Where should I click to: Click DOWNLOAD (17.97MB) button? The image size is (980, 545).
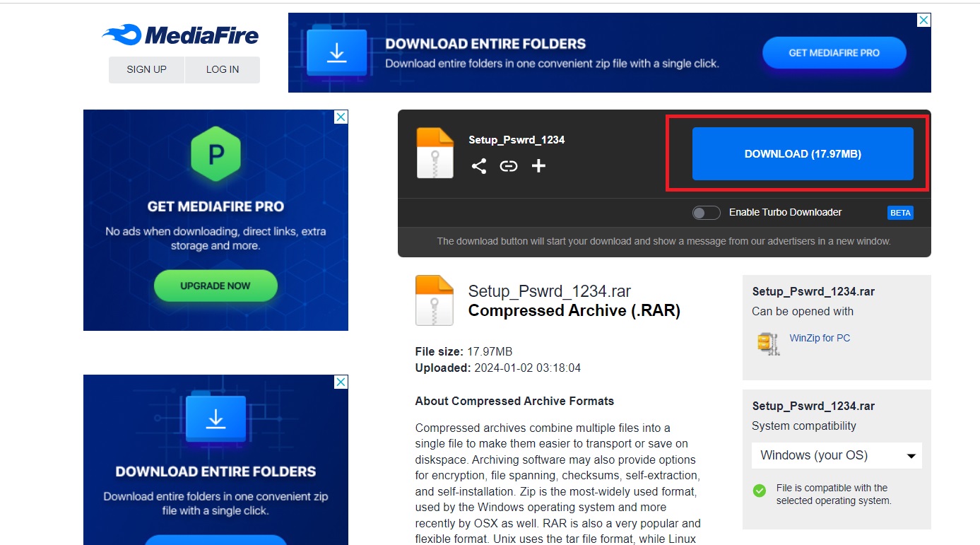(803, 153)
